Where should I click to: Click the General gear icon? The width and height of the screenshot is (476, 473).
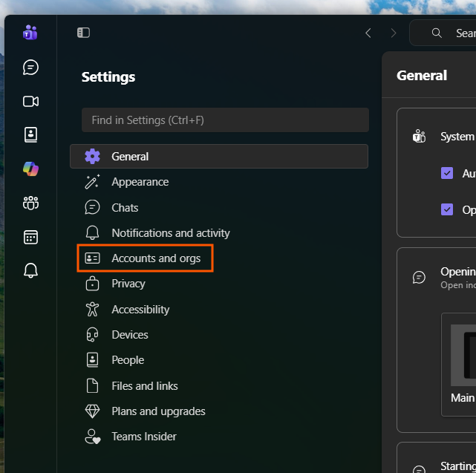click(x=92, y=157)
